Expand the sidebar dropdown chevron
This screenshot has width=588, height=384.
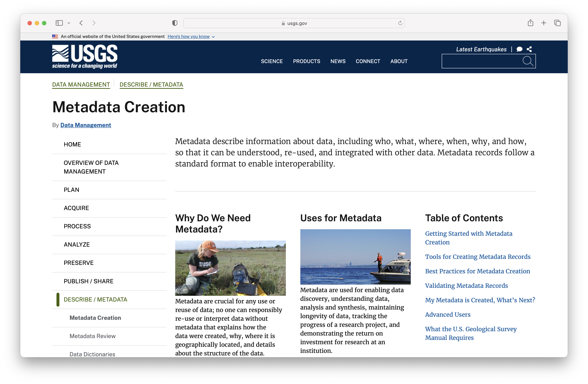click(x=69, y=23)
